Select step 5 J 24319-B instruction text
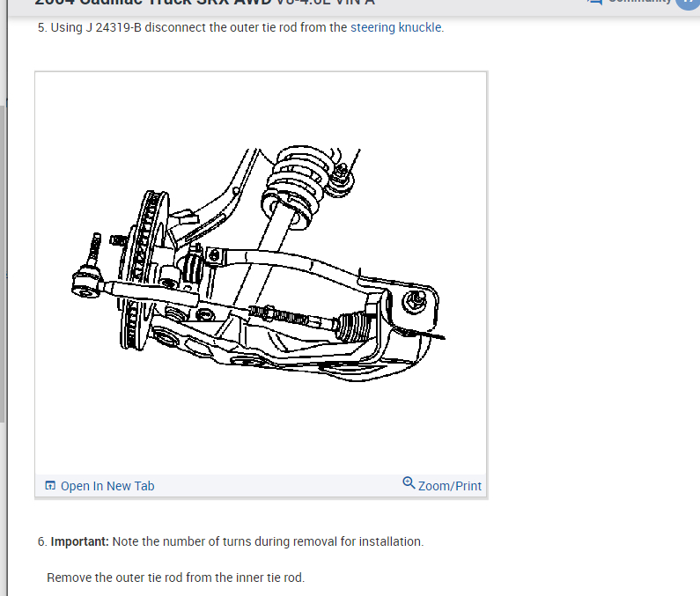 click(240, 27)
